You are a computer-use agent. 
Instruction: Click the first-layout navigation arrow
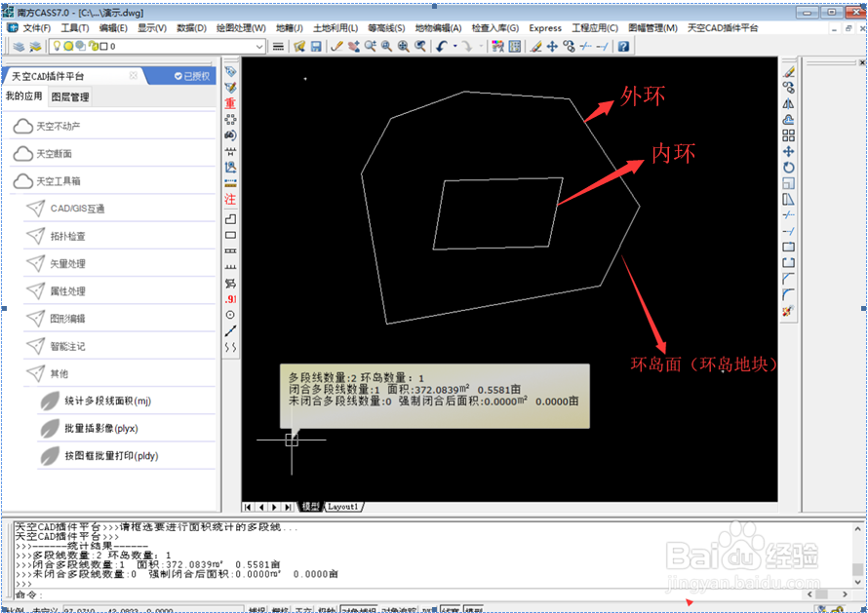pyautogui.click(x=248, y=507)
